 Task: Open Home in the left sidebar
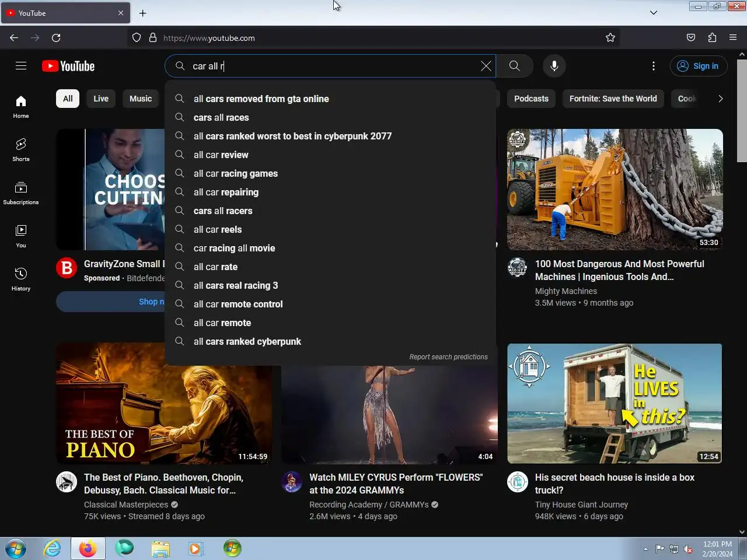click(21, 107)
